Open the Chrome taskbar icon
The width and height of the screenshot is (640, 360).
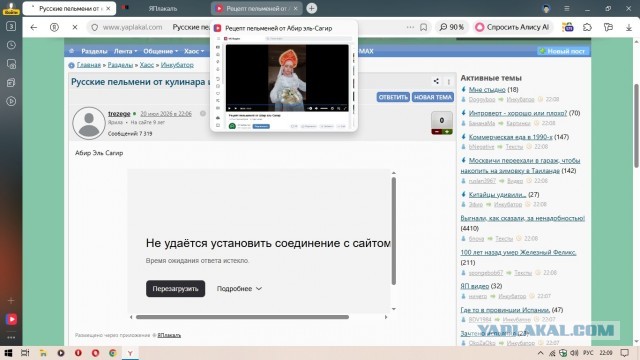point(113,353)
